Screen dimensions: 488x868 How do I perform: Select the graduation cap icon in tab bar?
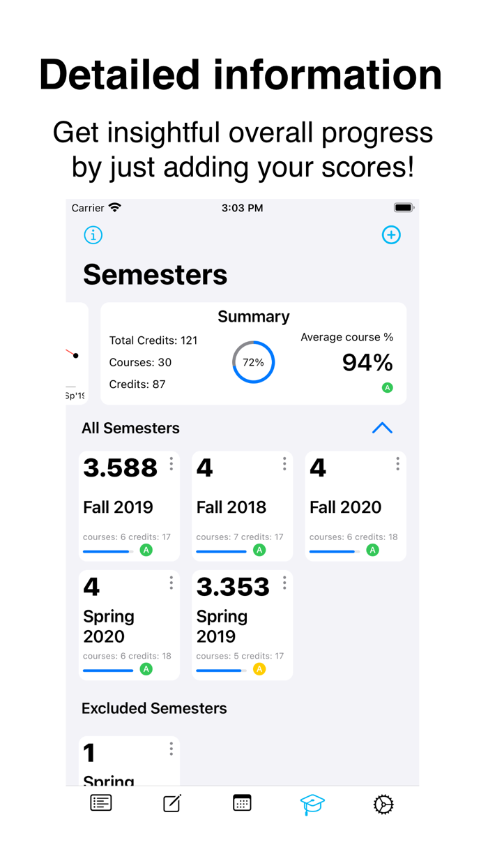click(312, 804)
